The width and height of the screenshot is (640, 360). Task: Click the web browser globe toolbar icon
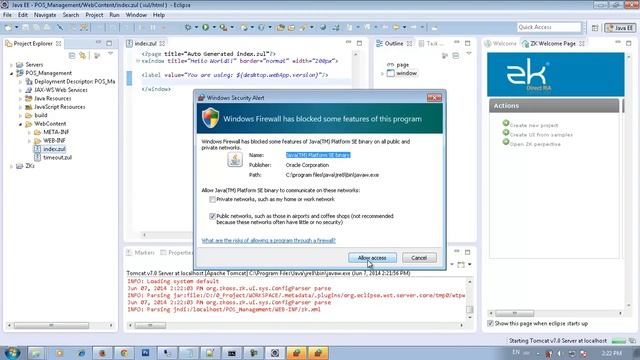(x=323, y=27)
